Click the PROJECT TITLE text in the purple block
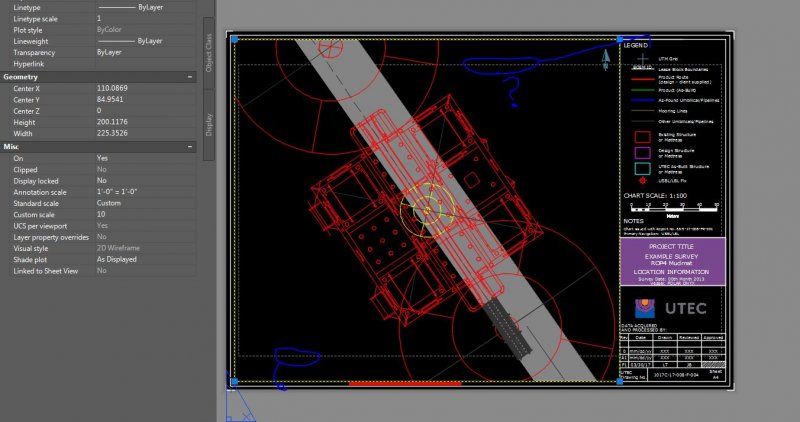Viewport: 800px width, 422px height. pos(671,246)
